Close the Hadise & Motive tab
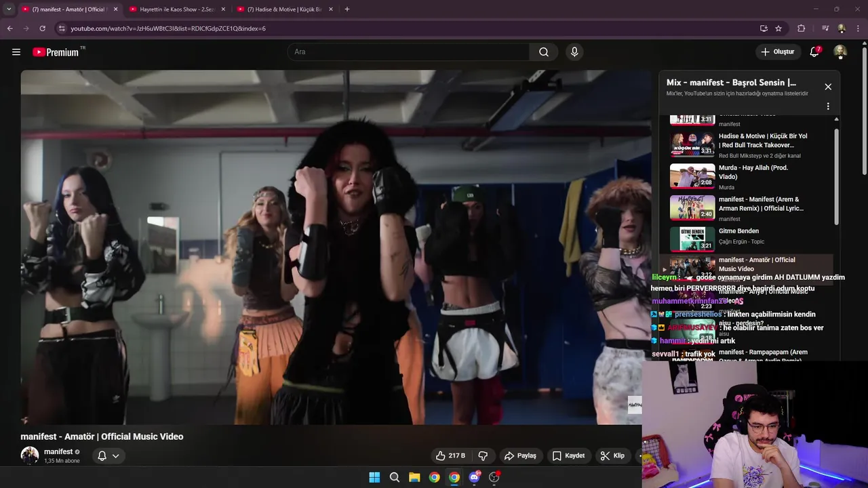This screenshot has width=868, height=488. tap(330, 9)
